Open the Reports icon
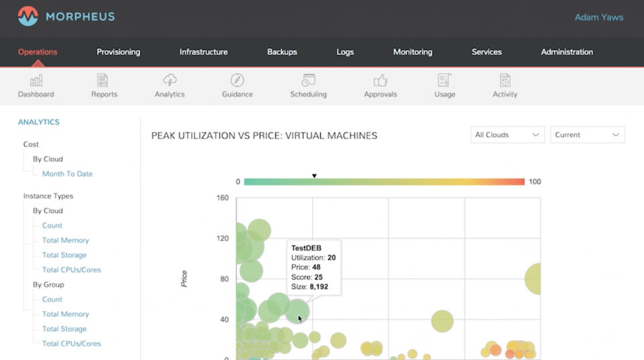644x360 pixels. coord(104,81)
